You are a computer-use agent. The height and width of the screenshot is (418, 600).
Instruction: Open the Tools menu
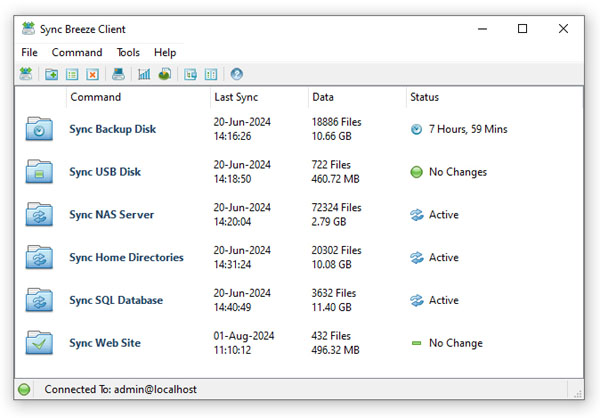(x=128, y=52)
